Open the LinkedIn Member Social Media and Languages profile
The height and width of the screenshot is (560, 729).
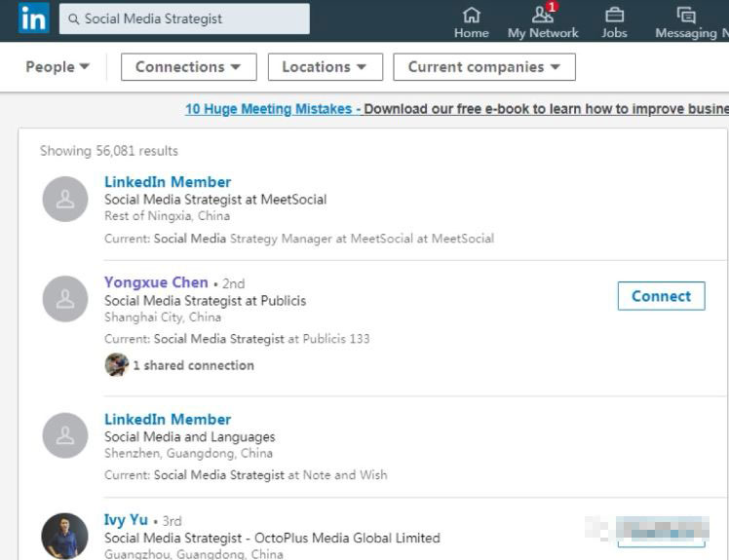point(168,419)
